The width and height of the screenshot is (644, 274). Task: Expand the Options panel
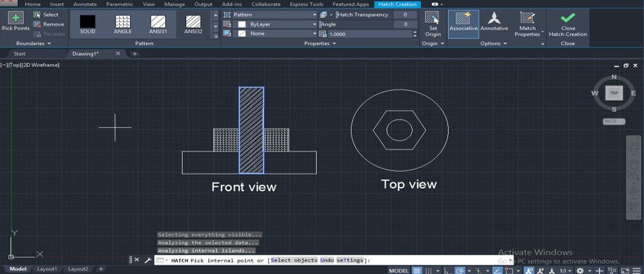[494, 44]
